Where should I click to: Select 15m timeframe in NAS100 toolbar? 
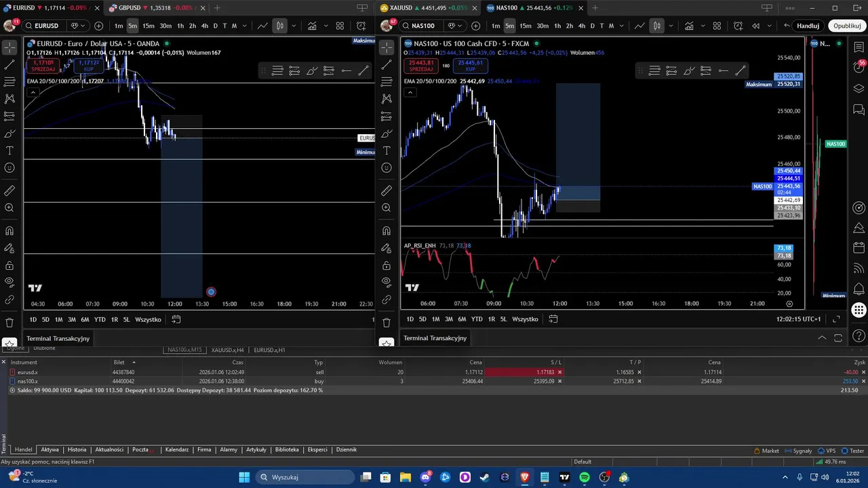click(525, 26)
